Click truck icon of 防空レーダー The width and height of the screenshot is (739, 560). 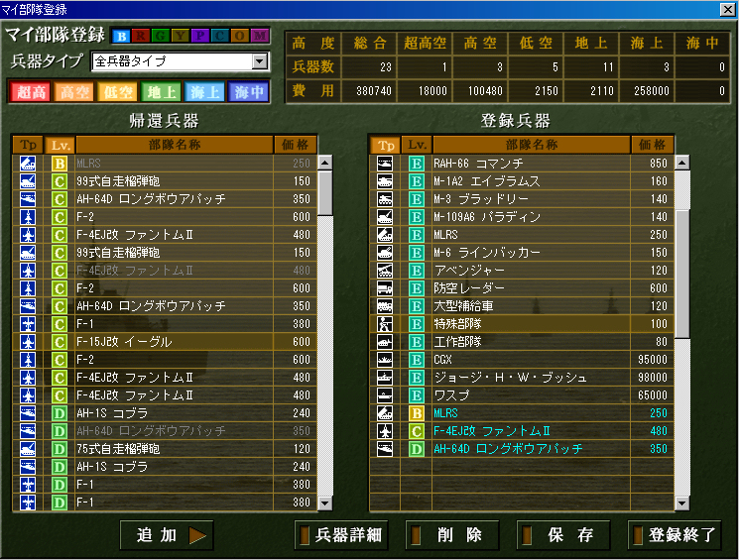point(385,288)
